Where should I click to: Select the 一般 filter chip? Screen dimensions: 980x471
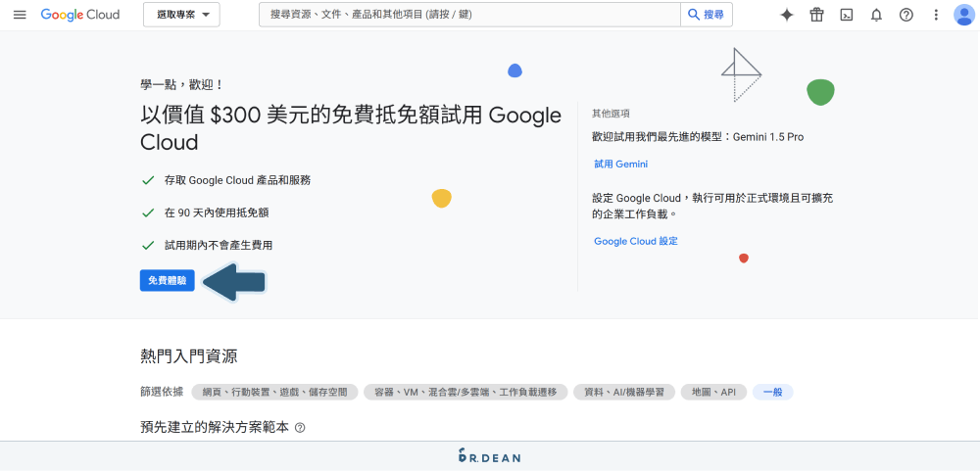[772, 393]
